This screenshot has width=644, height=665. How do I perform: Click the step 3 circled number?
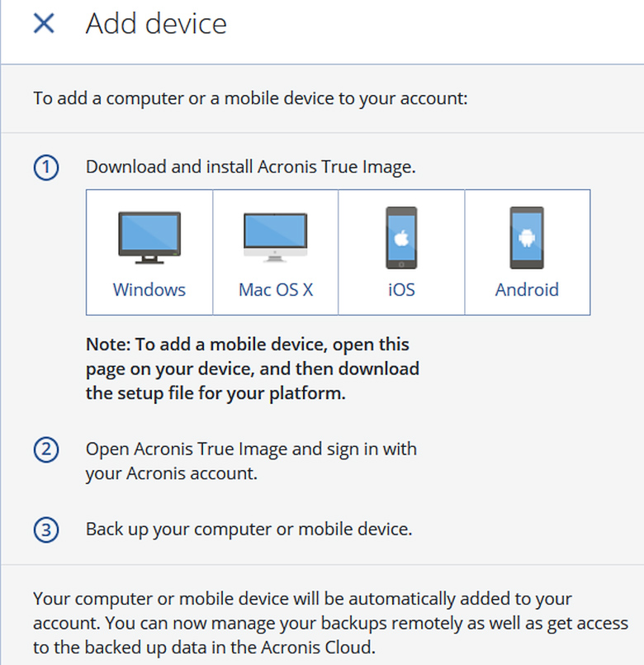(46, 530)
